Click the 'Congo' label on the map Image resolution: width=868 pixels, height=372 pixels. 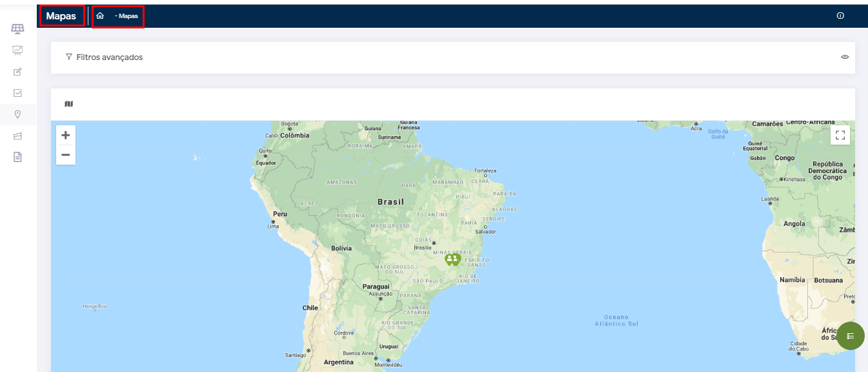pos(785,158)
